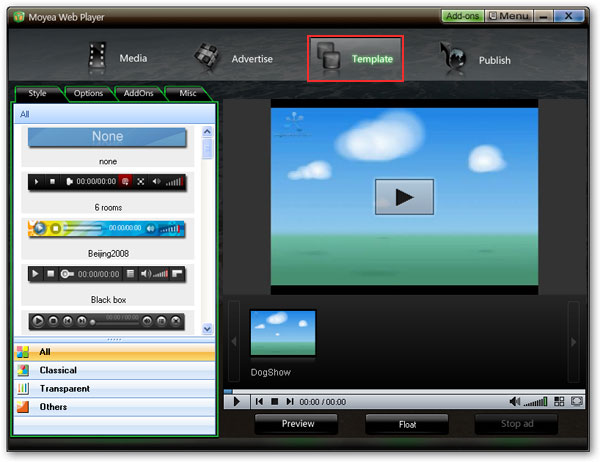Select the round-button skin below Black box
This screenshot has width=600, height=462.
coord(107,321)
